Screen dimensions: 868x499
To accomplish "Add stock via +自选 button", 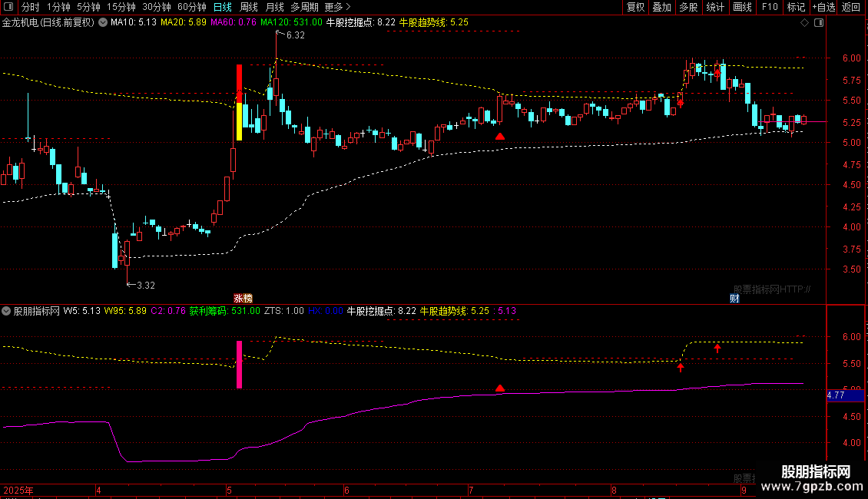I will coord(823,7).
